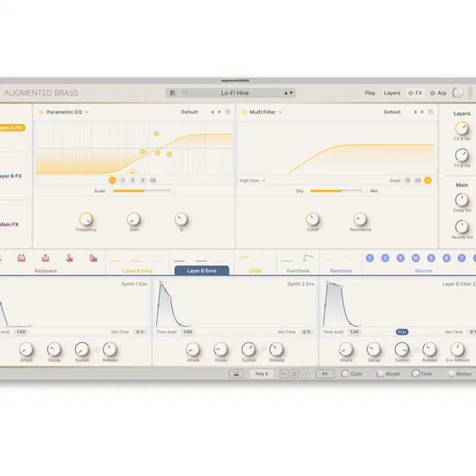This screenshot has height=476, width=476.
Task: Switch to the Layers view
Action: click(392, 93)
